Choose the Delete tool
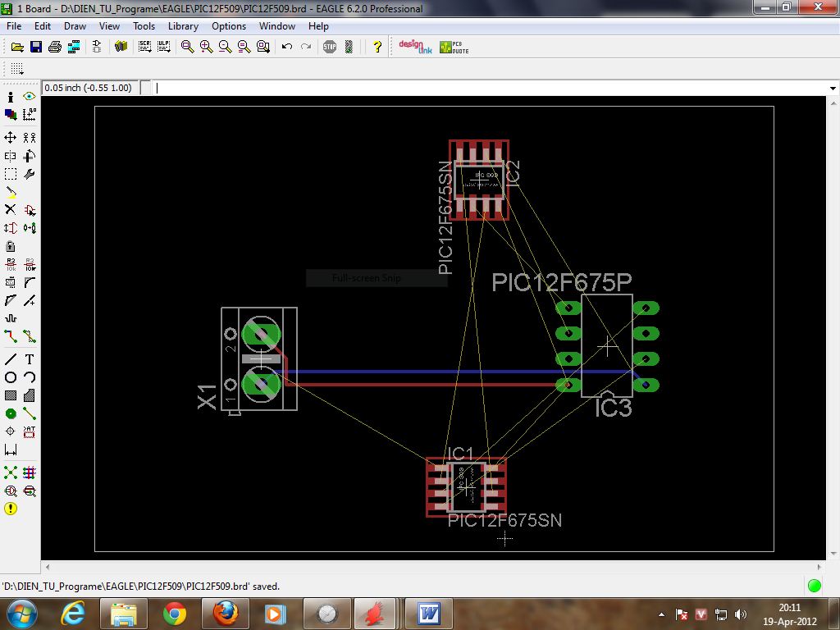Screen dimensions: 840x630 pos(11,210)
